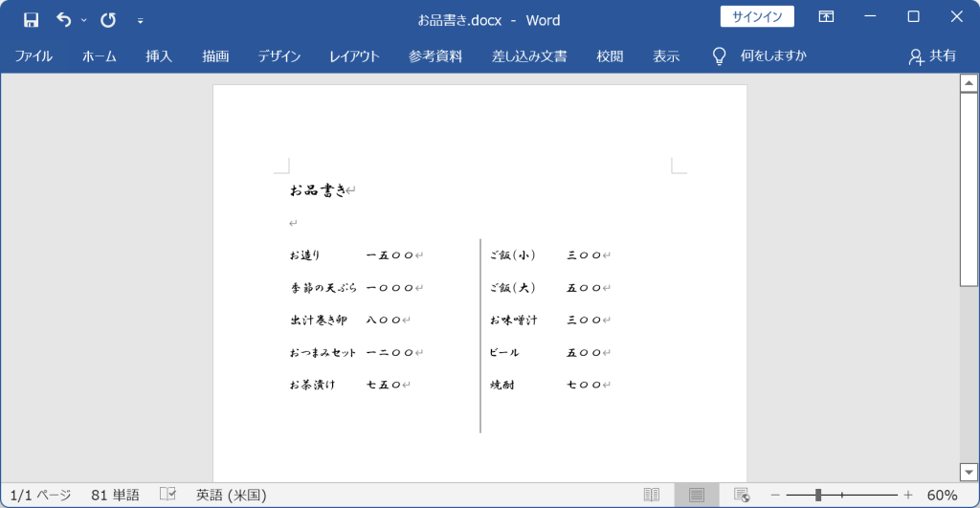Click the lightbulb Tell Me icon

point(720,56)
